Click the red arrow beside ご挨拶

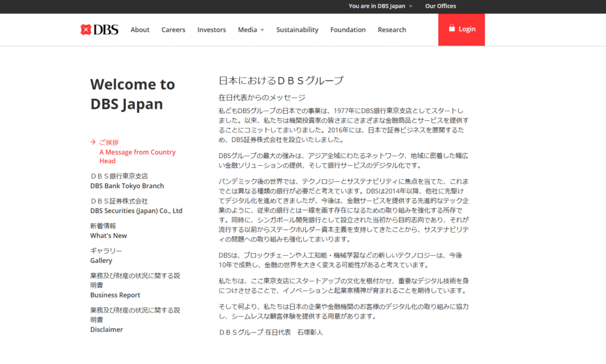coord(92,142)
